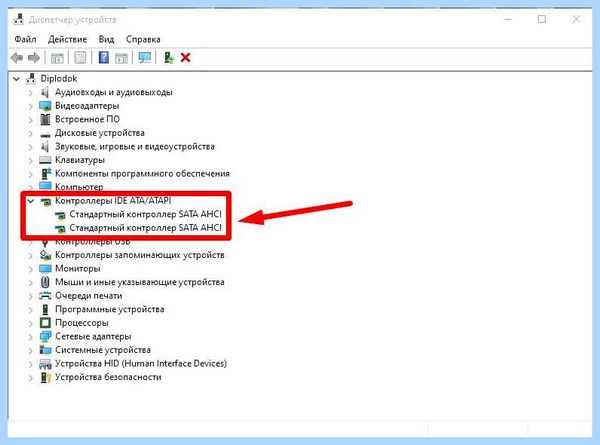Click the Add driver green-plus toolbar icon
The width and height of the screenshot is (600, 445).
click(168, 58)
